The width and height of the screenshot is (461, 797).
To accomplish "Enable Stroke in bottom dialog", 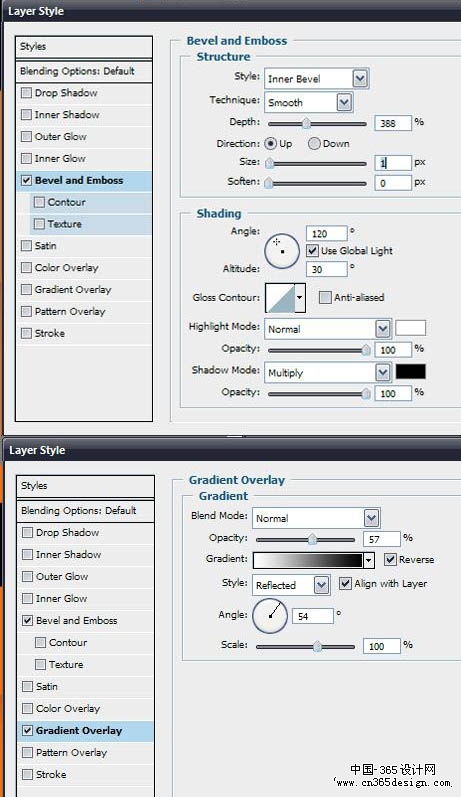I will [x=27, y=775].
